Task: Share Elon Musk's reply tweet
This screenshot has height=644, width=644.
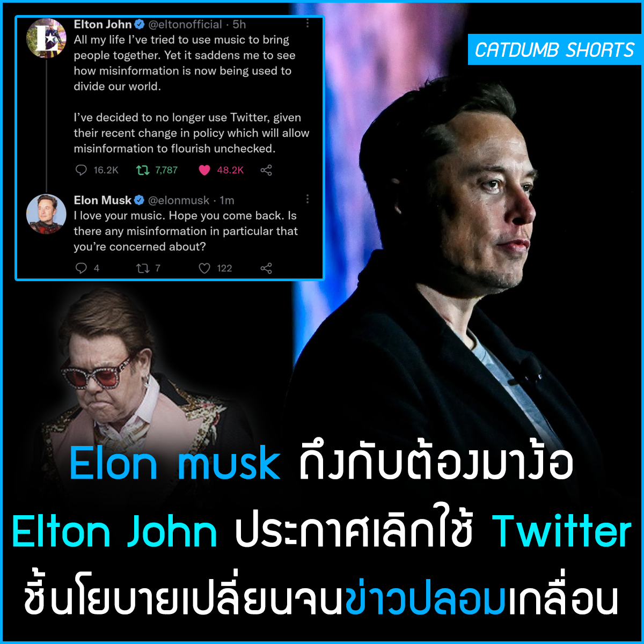Action: click(266, 268)
